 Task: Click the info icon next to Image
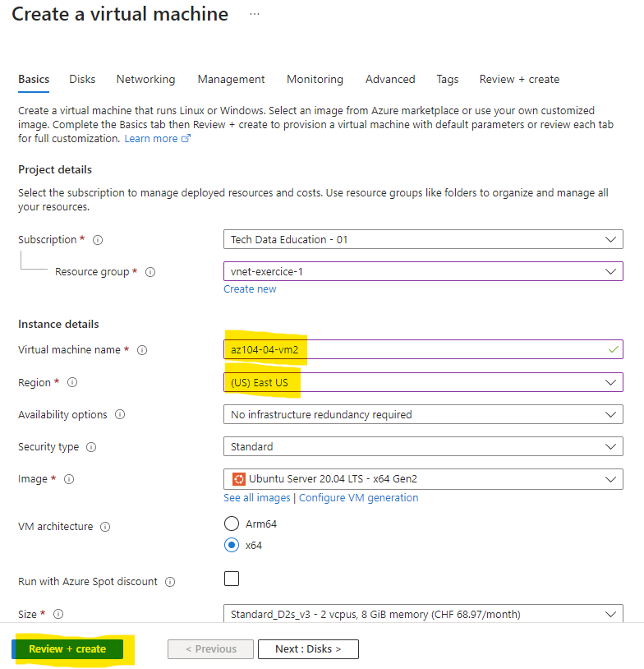point(69,479)
